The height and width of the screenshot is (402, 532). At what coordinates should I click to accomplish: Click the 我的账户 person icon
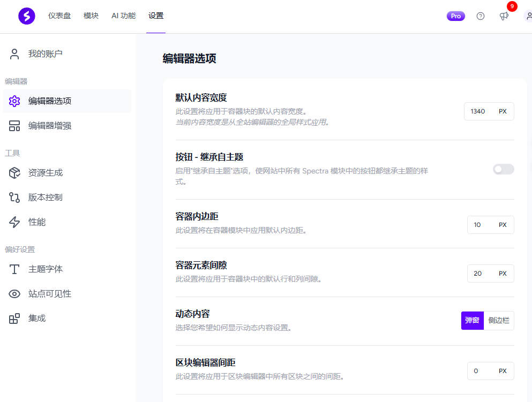coord(14,54)
